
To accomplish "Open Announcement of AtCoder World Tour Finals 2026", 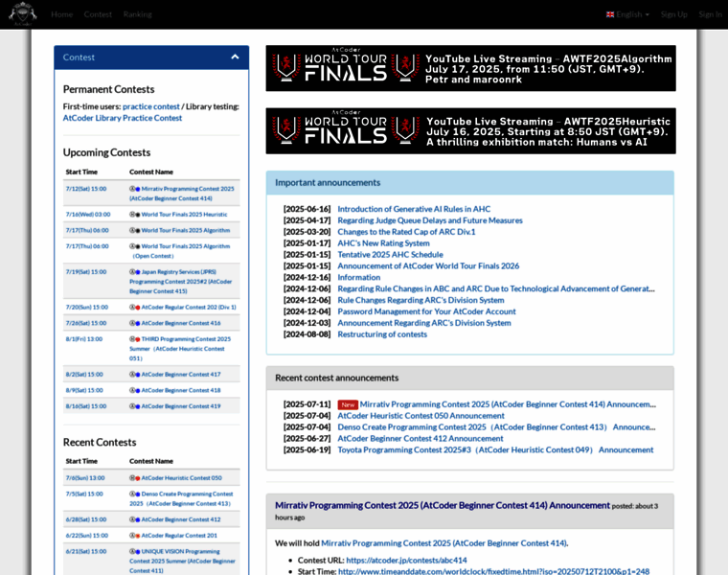I will pyautogui.click(x=428, y=265).
